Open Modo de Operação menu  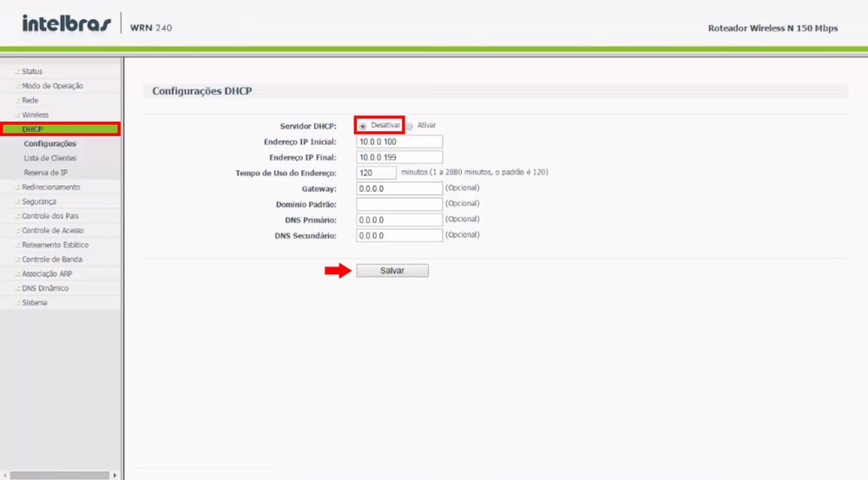[53, 86]
